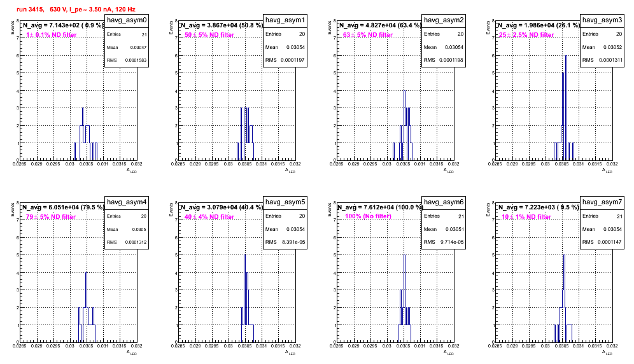This screenshot has width=634, height=364.
Task: Click the 50± 5% ND filter label
Action: [x=209, y=35]
